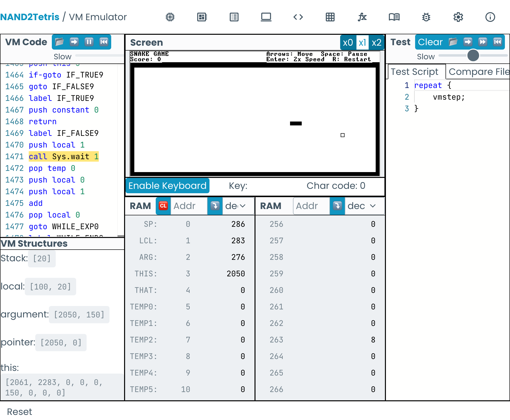Screen dimensions: 510x420
Task: Set screen scale to x1
Action: [x=362, y=43]
